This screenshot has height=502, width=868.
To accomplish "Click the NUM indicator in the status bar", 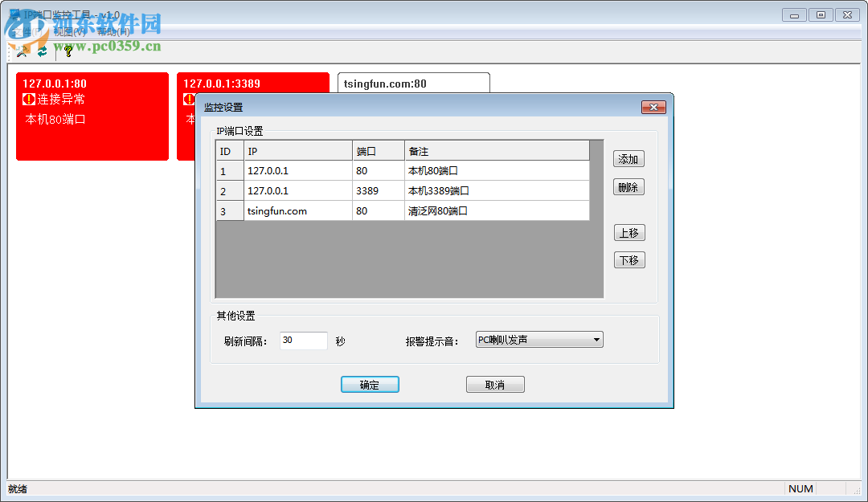I will [800, 488].
